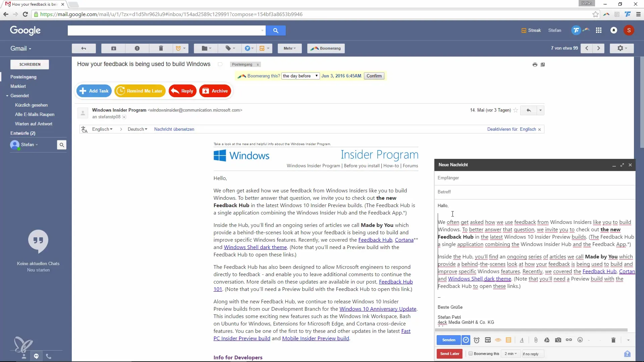Click Boomerang send-later clock beside Senden
This screenshot has width=644, height=362.
466,340
